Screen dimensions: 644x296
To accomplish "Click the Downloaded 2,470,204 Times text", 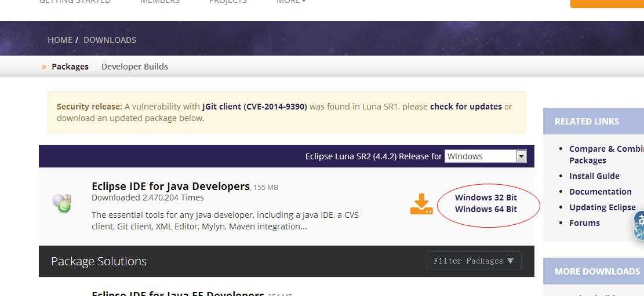I will tap(148, 198).
